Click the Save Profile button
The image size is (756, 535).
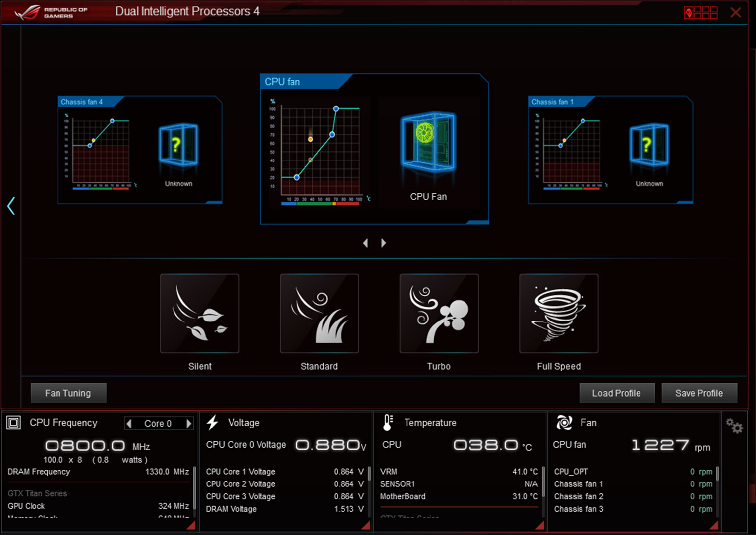tap(699, 393)
